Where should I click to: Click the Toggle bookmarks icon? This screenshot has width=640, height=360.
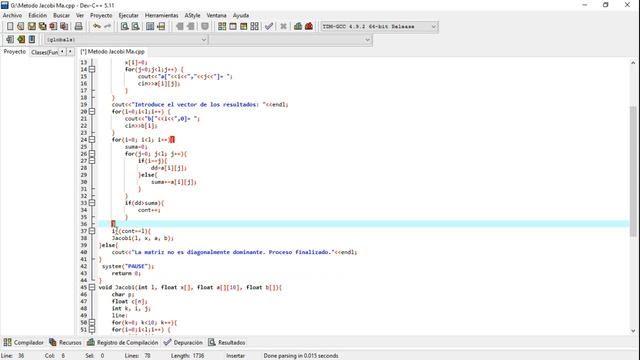(21, 40)
